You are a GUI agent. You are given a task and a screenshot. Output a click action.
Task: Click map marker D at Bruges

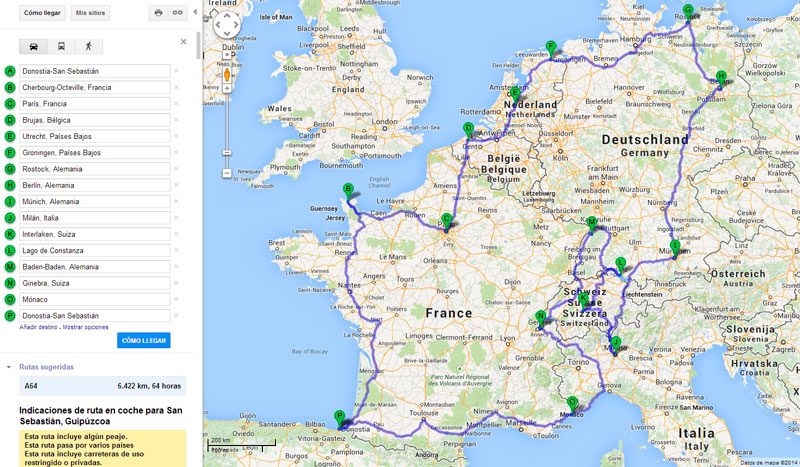click(468, 130)
